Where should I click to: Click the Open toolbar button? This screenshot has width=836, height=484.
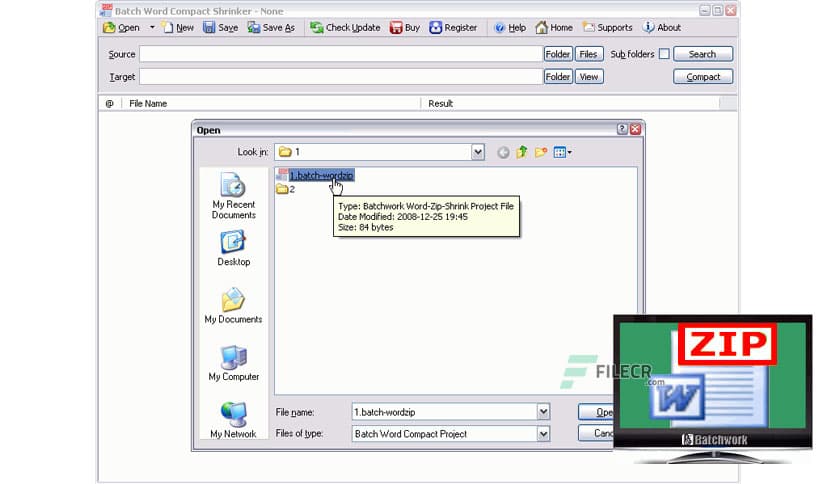[x=122, y=28]
